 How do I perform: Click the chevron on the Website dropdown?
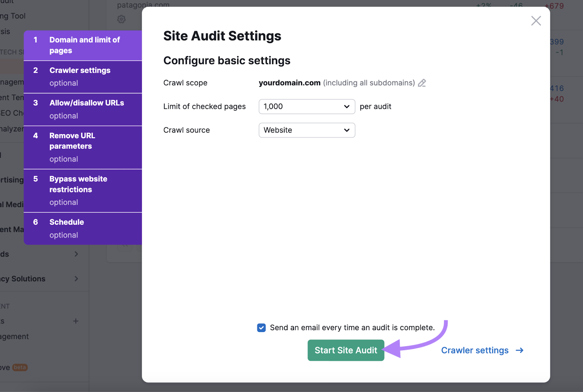pyautogui.click(x=347, y=130)
